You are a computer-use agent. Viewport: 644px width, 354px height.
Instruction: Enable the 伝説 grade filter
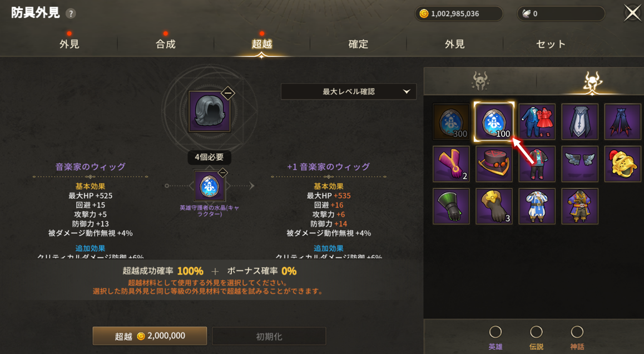[x=536, y=332]
